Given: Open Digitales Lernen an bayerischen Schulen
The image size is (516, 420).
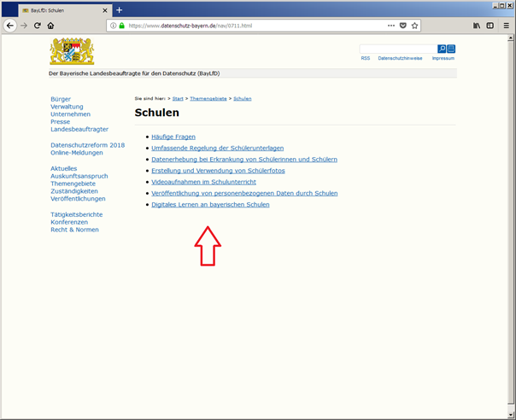Looking at the screenshot, I should [210, 205].
